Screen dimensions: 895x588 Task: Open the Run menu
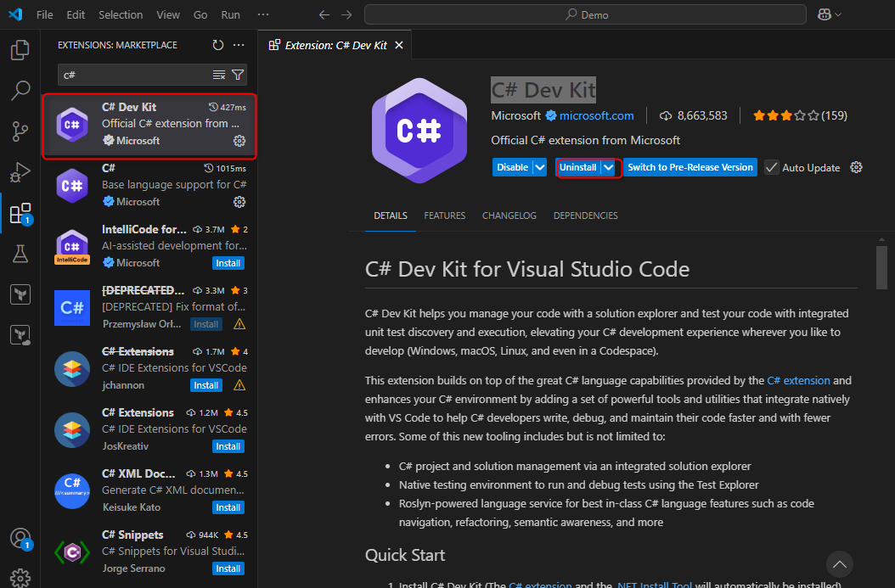click(x=231, y=14)
